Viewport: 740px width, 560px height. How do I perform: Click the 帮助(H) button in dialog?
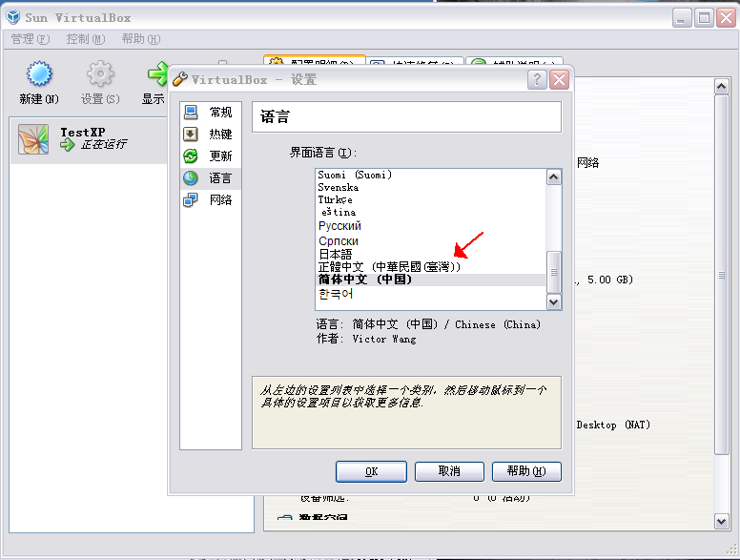coord(526,471)
